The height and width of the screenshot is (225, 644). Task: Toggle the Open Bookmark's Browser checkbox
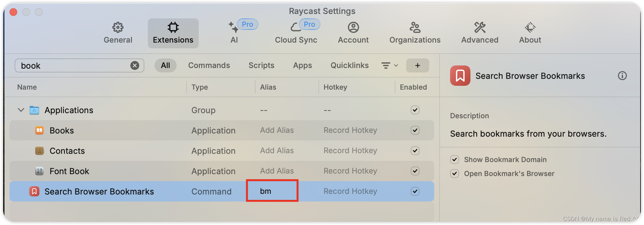coord(455,174)
